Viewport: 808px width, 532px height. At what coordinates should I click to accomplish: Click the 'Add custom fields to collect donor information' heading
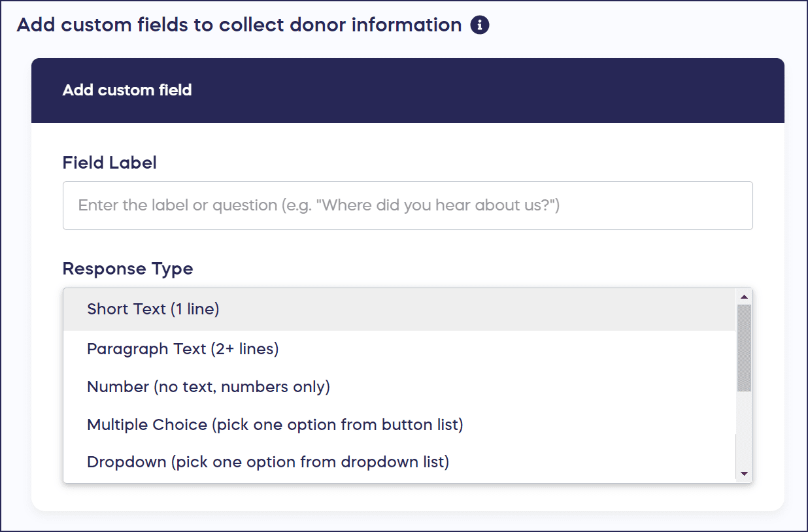[x=239, y=25]
